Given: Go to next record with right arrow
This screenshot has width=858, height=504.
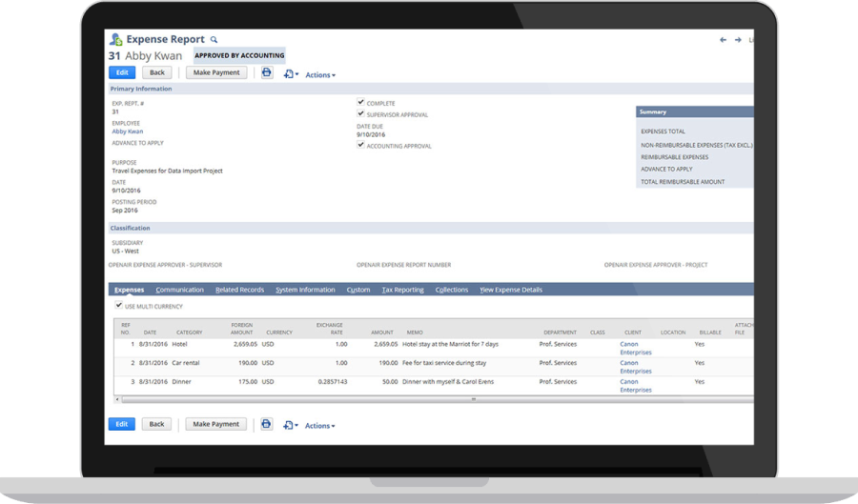Looking at the screenshot, I should (738, 40).
